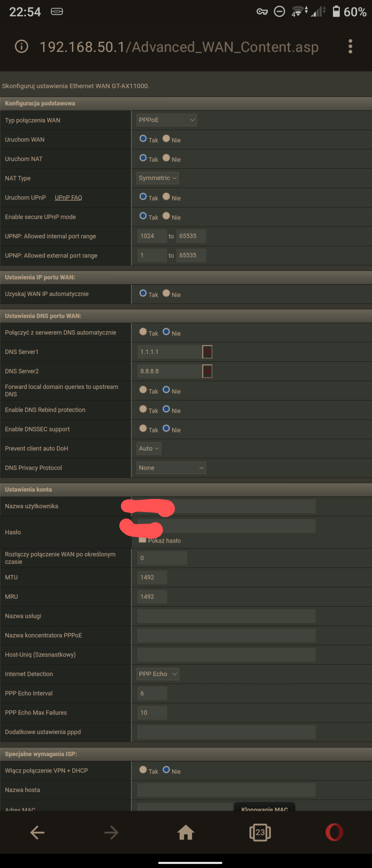372x868 pixels.
Task: Open the tab switcher showing 23 tabs
Action: (260, 832)
